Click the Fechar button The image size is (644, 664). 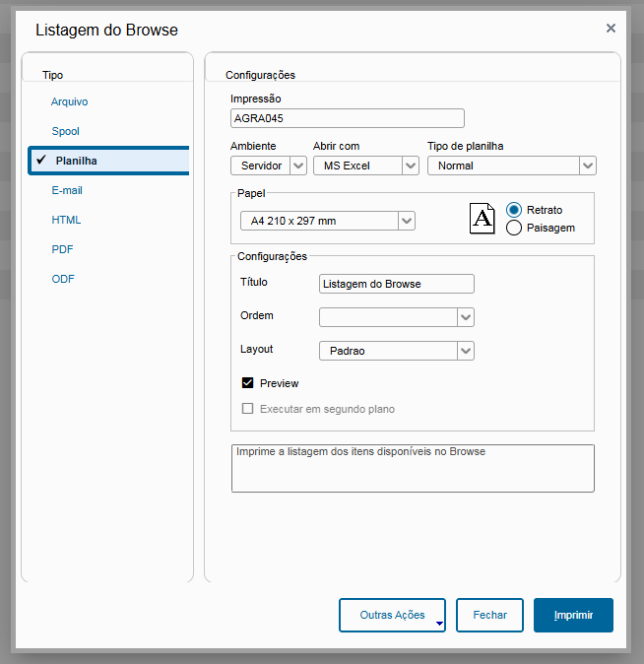[489, 615]
